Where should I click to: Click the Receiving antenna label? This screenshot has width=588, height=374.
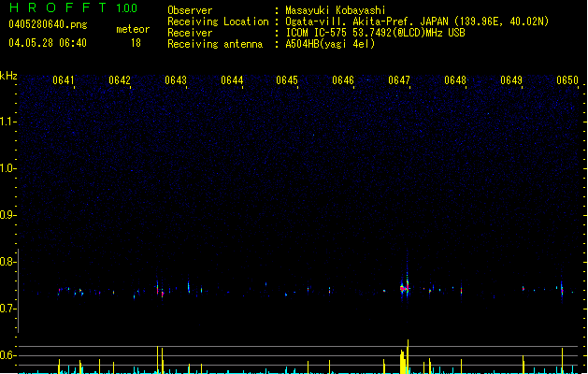point(215,44)
